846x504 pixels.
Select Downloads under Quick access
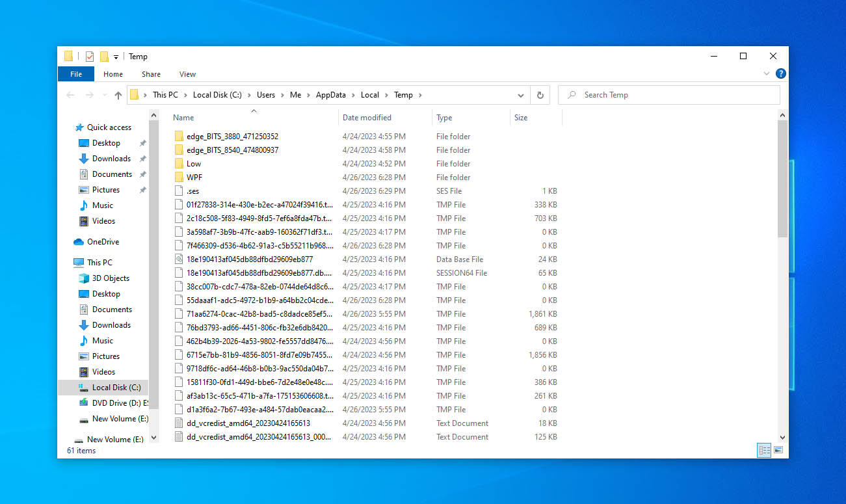tap(111, 159)
